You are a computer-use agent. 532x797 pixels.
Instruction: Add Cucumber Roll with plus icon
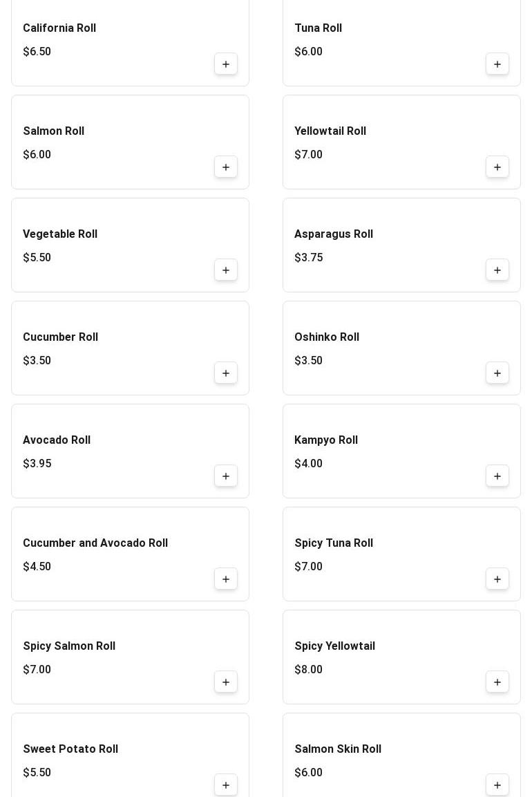(226, 373)
